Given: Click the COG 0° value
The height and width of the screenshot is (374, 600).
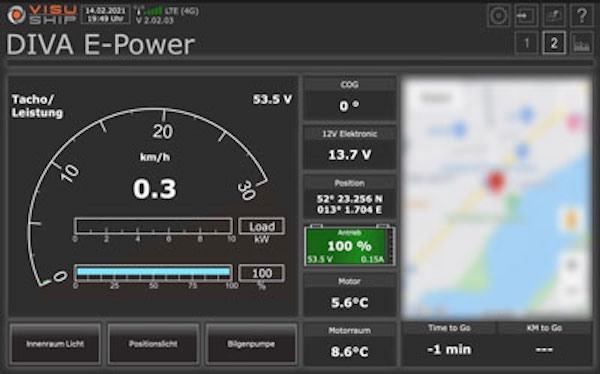Looking at the screenshot, I should tap(350, 106).
